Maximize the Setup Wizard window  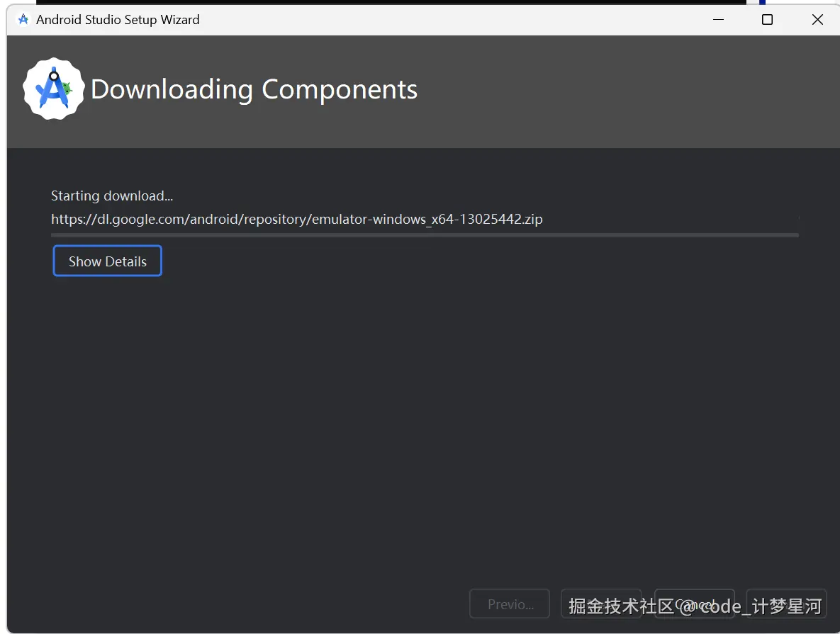point(767,20)
